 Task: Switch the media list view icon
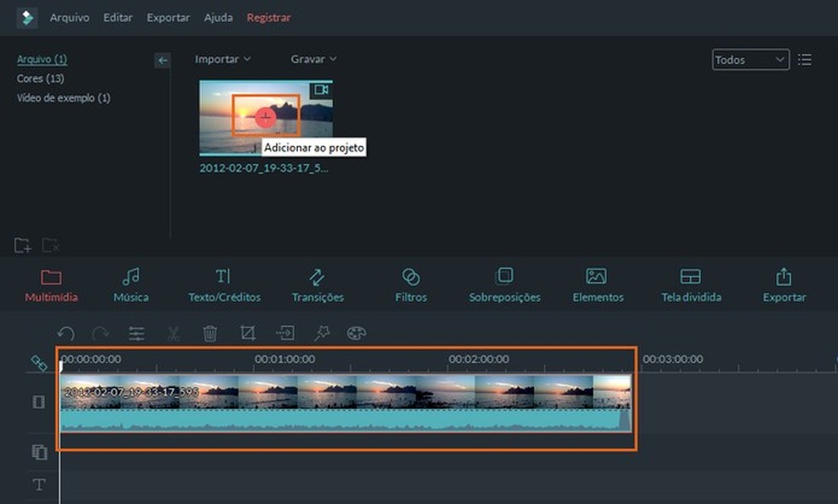[x=805, y=60]
